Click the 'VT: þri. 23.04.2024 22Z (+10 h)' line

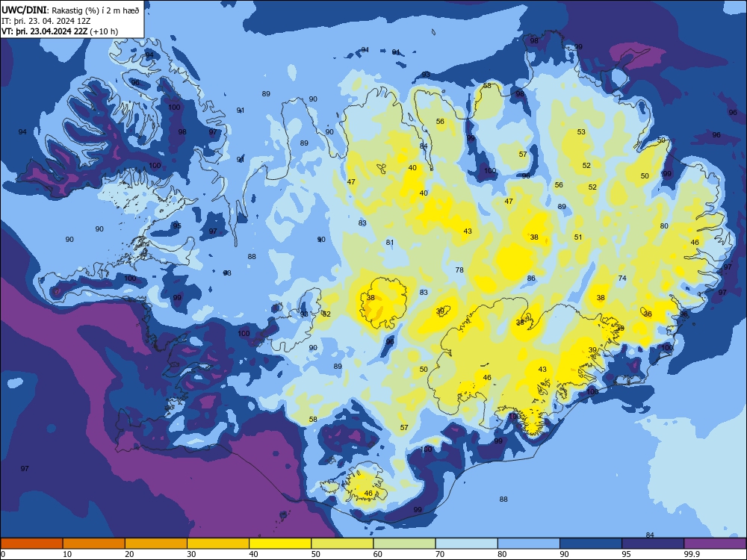[60, 31]
